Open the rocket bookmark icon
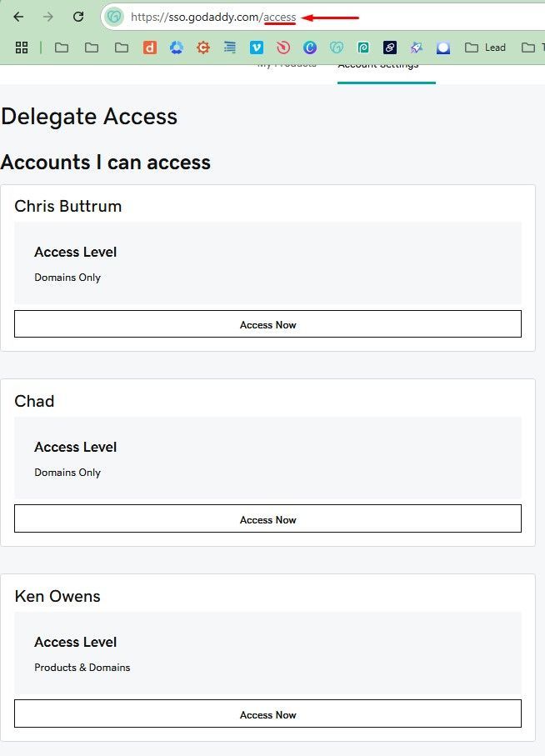The height and width of the screenshot is (756, 545). (x=417, y=48)
